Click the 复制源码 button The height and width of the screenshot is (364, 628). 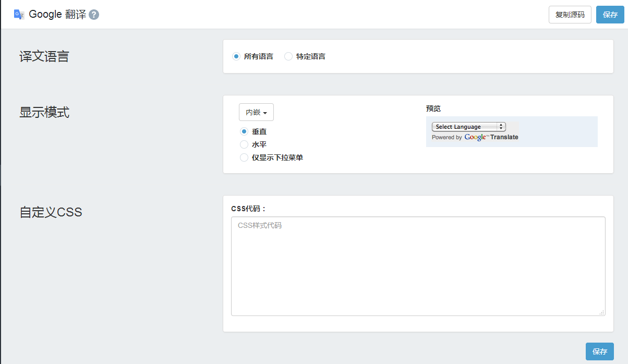570,15
